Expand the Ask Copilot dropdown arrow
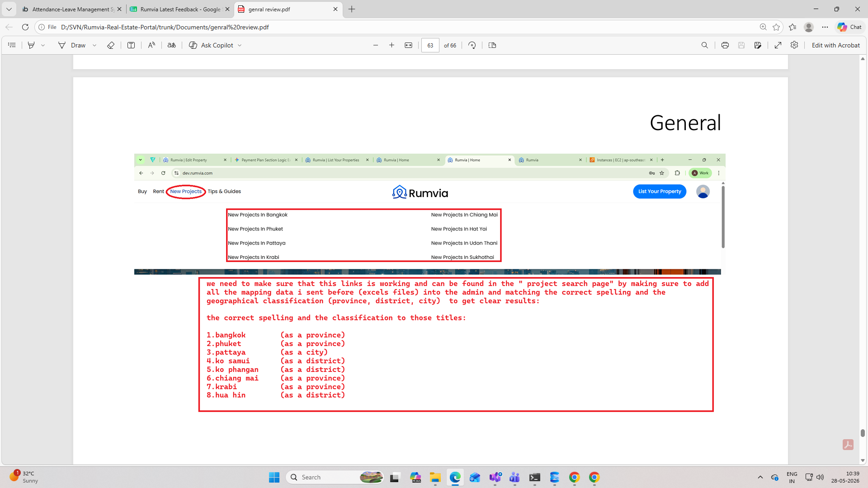This screenshot has width=868, height=488. coord(240,45)
